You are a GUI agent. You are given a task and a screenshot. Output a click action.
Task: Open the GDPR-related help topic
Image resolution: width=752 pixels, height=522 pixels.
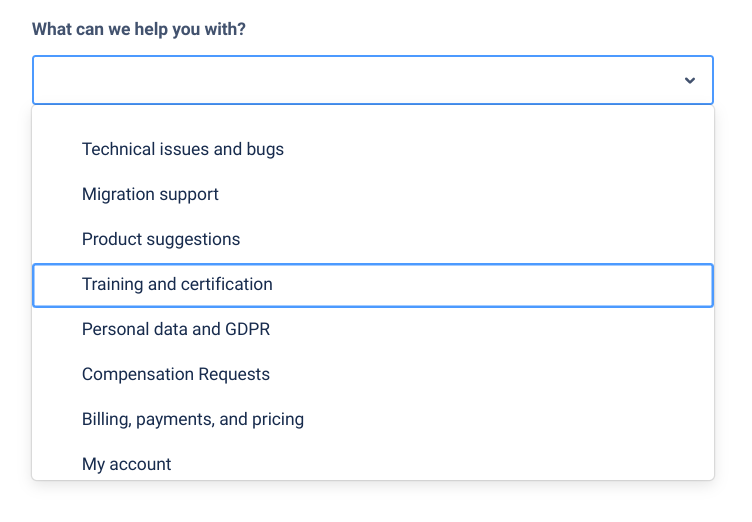(176, 329)
